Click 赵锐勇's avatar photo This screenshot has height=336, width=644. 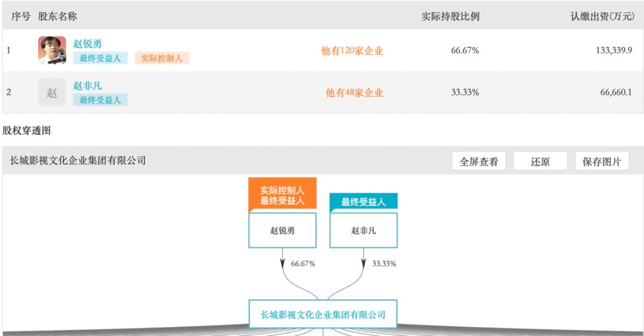pos(52,50)
